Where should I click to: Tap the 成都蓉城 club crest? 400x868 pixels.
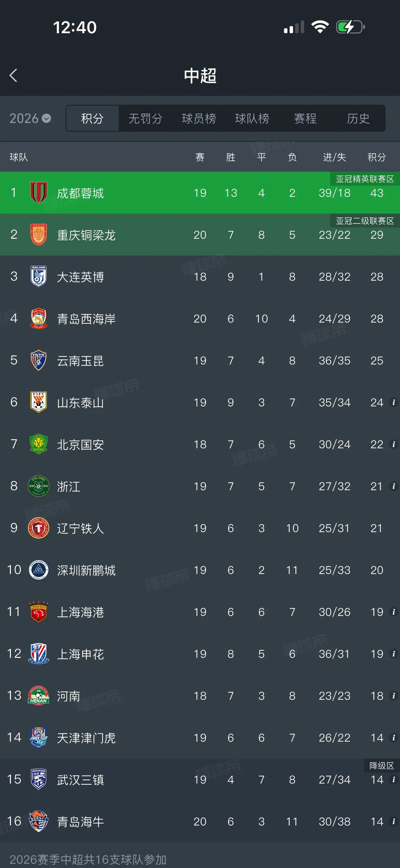pos(38,192)
